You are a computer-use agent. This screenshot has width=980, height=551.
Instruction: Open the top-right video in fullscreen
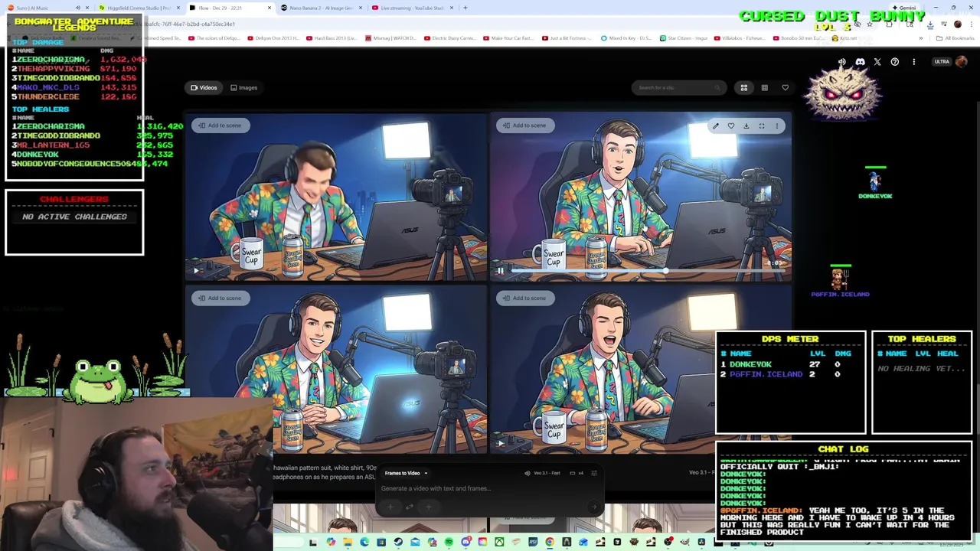(x=761, y=126)
